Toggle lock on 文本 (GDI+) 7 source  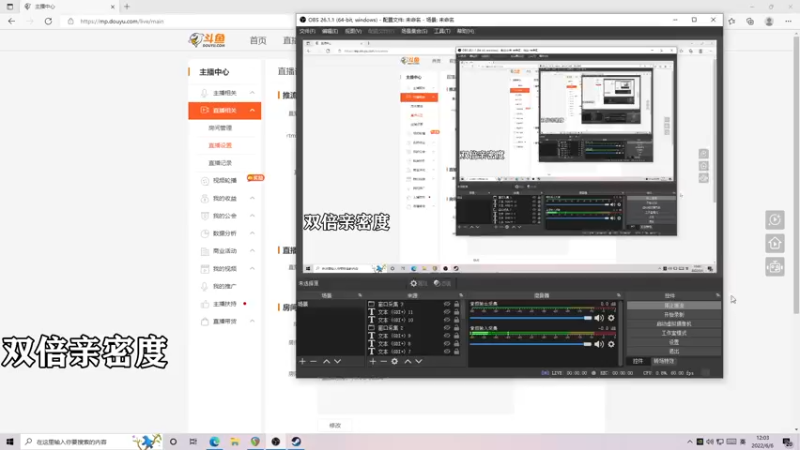457,352
